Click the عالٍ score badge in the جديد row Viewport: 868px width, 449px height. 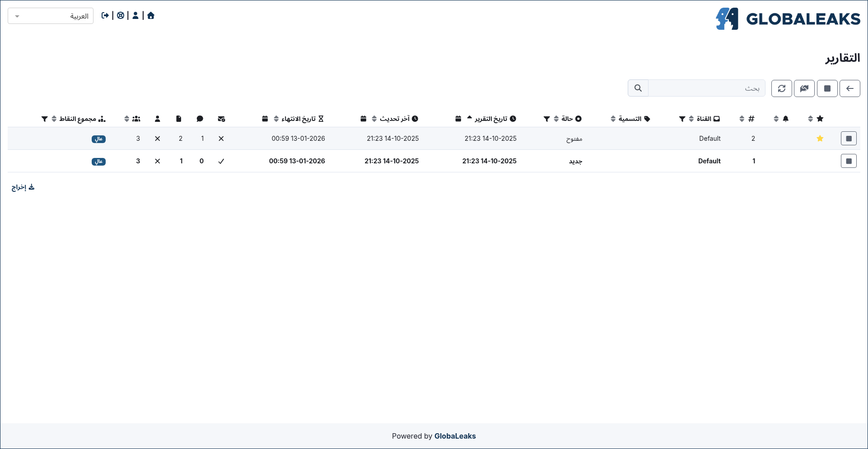click(98, 162)
